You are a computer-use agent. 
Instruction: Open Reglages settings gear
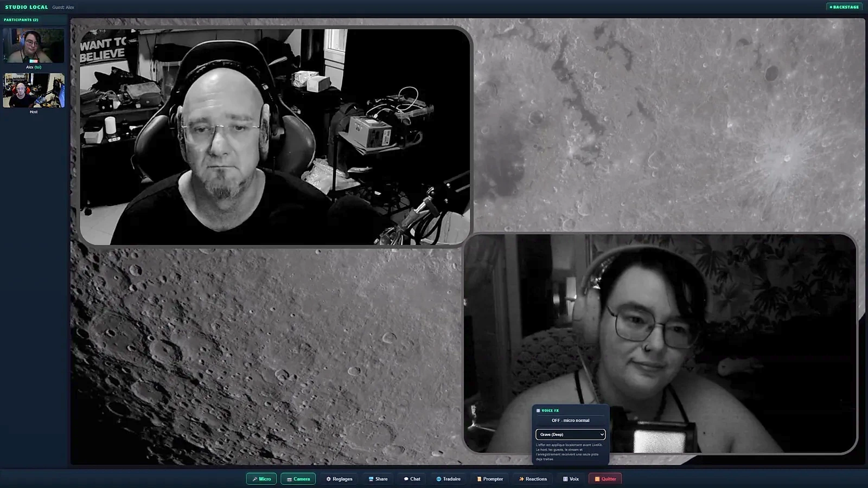339,479
